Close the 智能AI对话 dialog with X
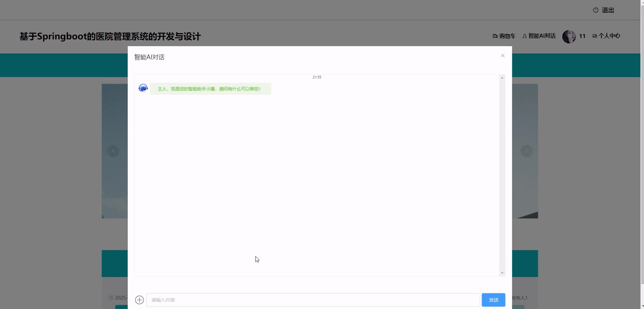The image size is (644, 309). click(x=503, y=55)
